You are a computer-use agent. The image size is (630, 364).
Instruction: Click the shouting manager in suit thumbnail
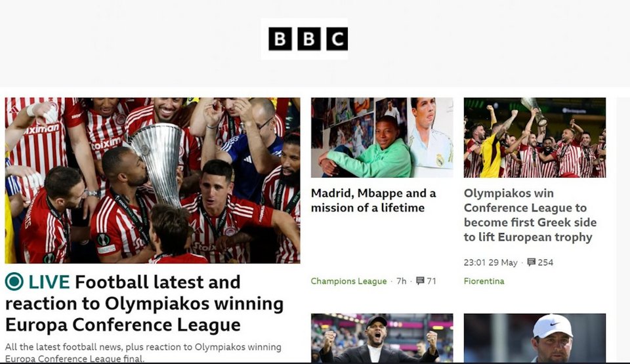[382, 338]
